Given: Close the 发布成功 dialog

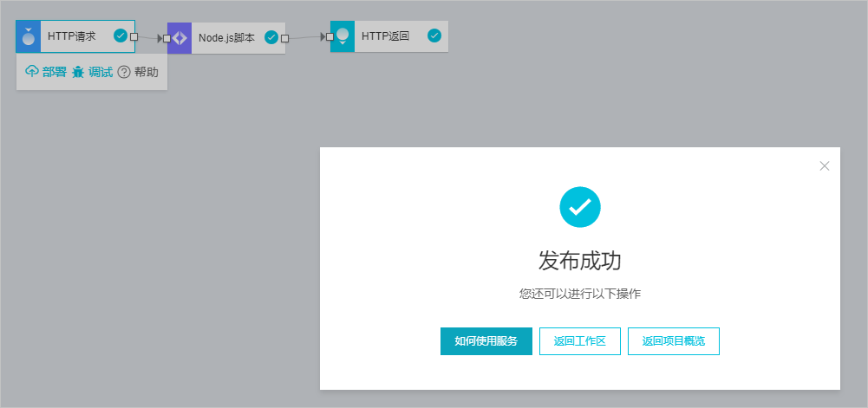Looking at the screenshot, I should pyautogui.click(x=825, y=165).
